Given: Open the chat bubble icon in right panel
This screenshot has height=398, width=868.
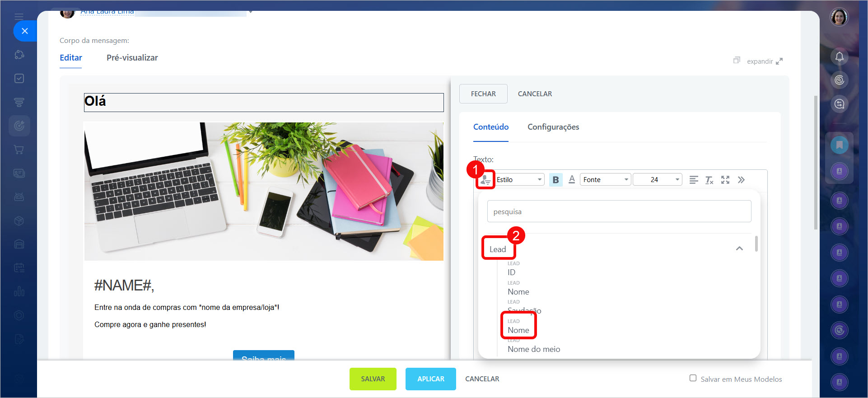Looking at the screenshot, I should [839, 104].
